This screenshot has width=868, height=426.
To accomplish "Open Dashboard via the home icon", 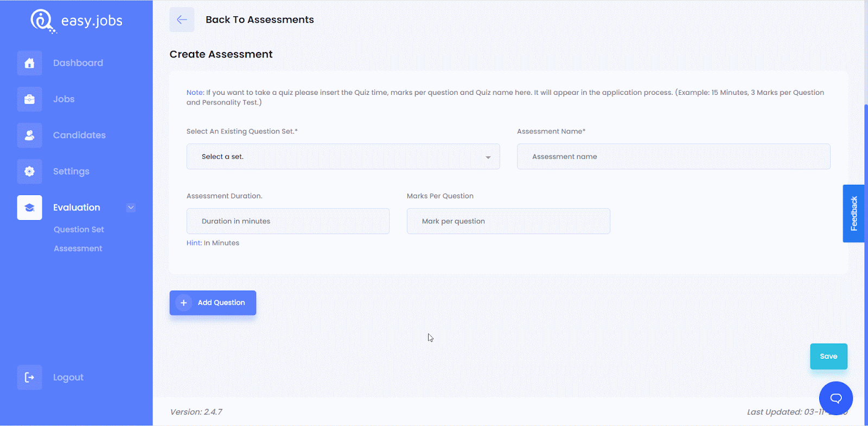I will (29, 63).
